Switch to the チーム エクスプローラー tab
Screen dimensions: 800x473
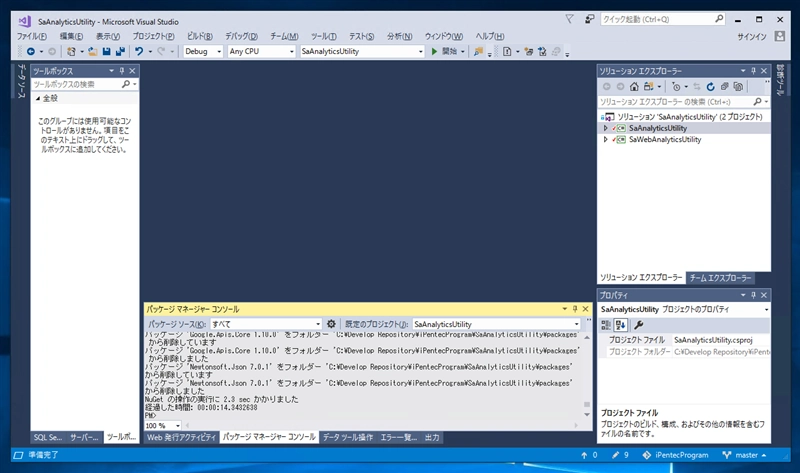[720, 278]
